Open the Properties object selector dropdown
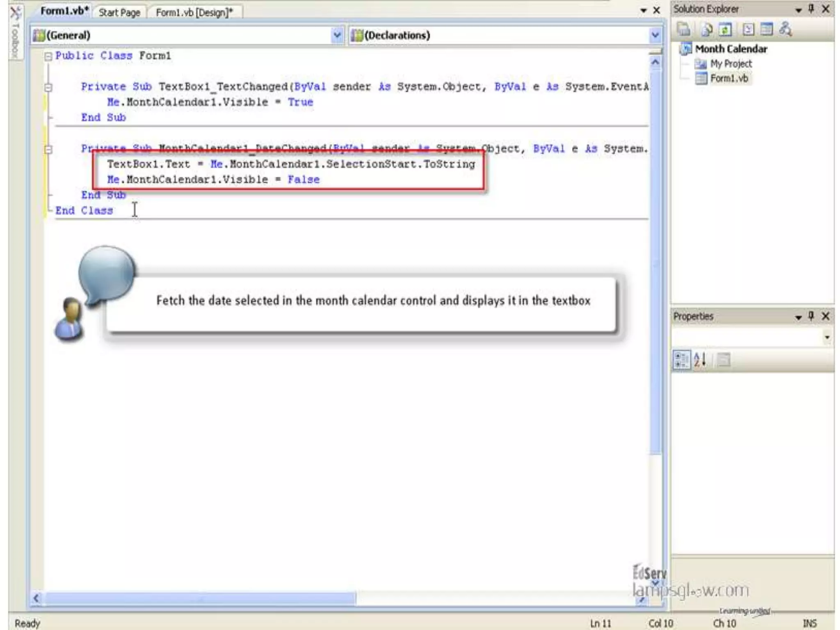 (827, 337)
